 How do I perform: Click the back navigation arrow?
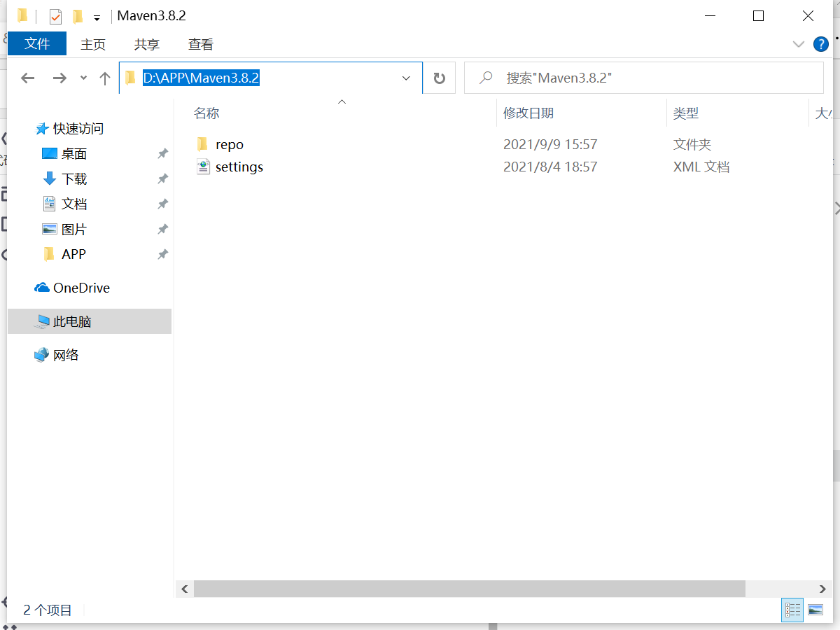tap(27, 78)
